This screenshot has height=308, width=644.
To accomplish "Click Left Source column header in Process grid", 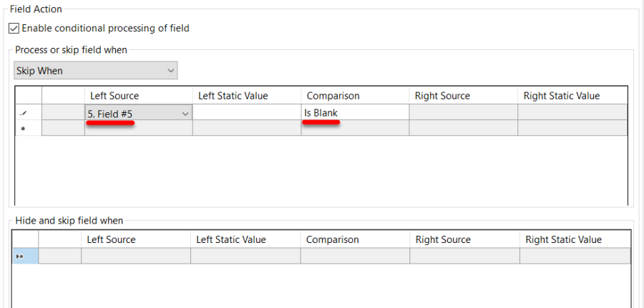I will coord(114,96).
